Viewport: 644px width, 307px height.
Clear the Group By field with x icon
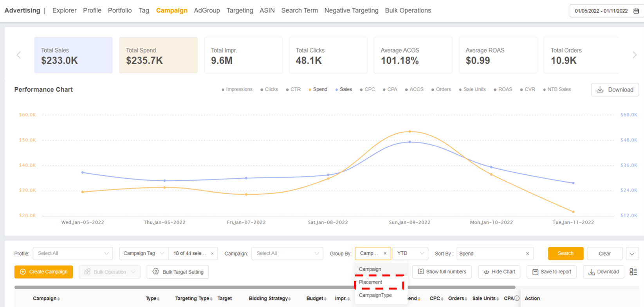385,253
